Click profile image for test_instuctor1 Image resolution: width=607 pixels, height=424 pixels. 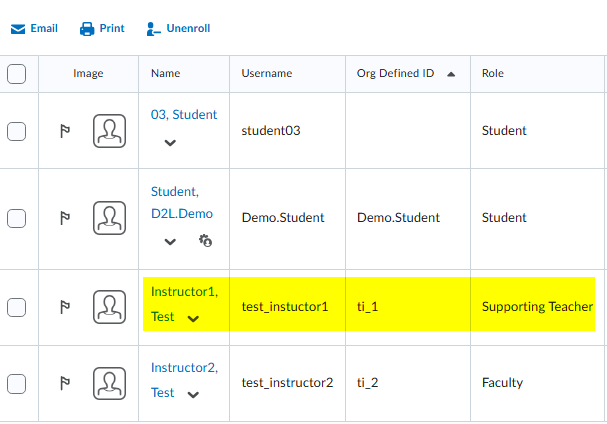110,307
